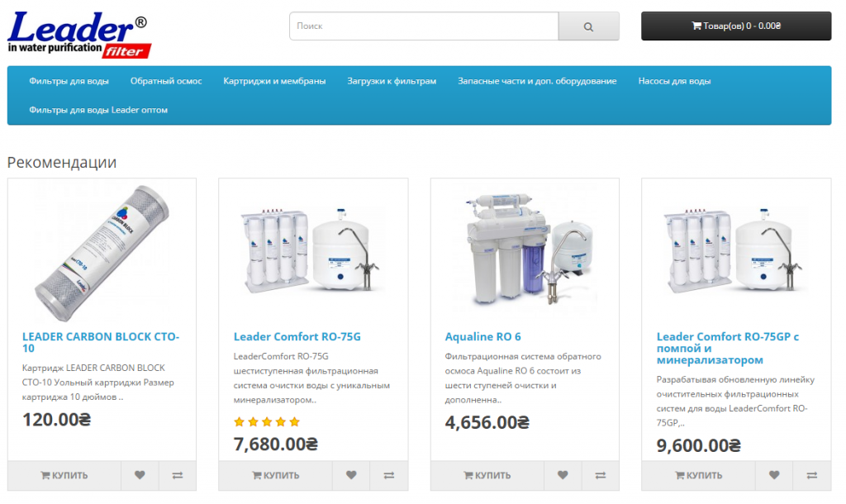Screen dimensions: 846x504
Task: Open Картриджи и мембраны menu
Action: pos(274,81)
